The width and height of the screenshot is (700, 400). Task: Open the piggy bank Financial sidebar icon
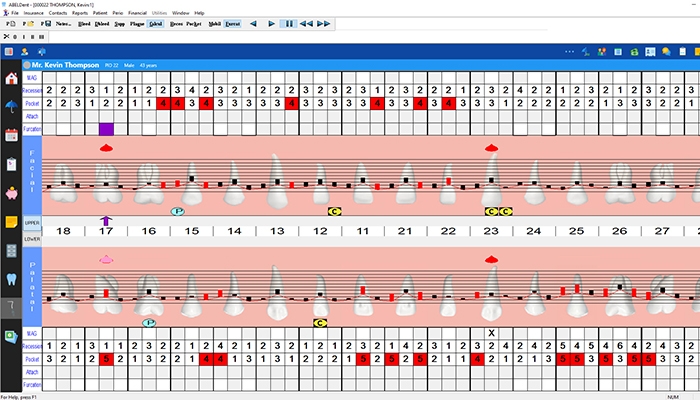[11, 193]
